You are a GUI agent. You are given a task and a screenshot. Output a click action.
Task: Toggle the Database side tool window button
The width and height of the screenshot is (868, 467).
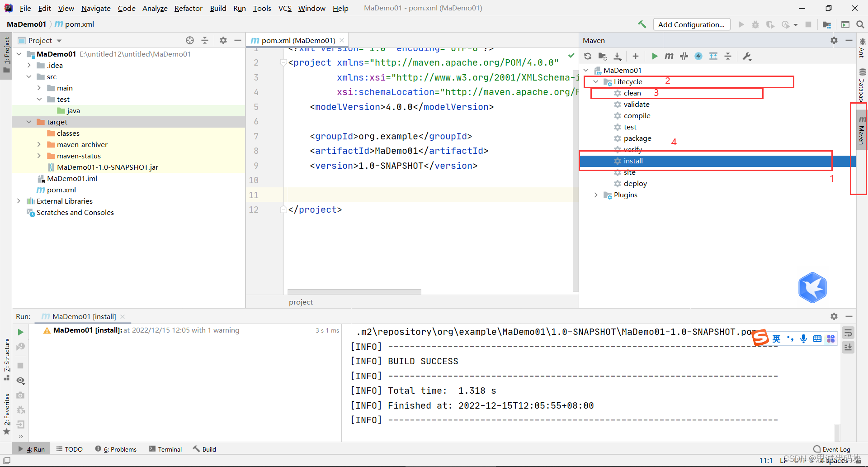click(x=862, y=85)
